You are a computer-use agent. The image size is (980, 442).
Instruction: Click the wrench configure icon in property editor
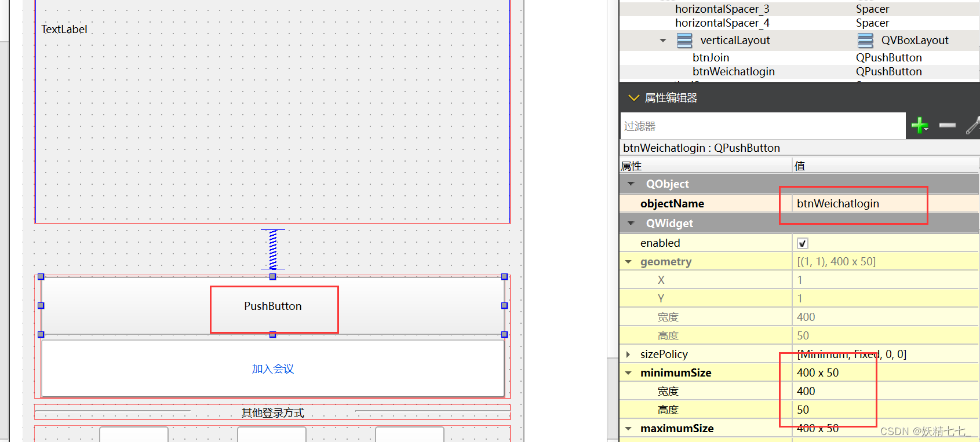pyautogui.click(x=973, y=125)
